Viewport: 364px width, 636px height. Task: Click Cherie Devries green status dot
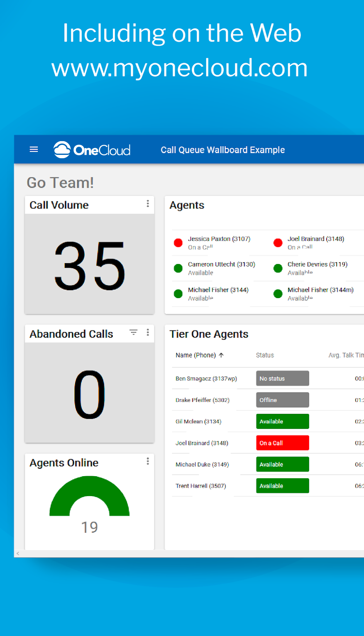[x=278, y=269]
